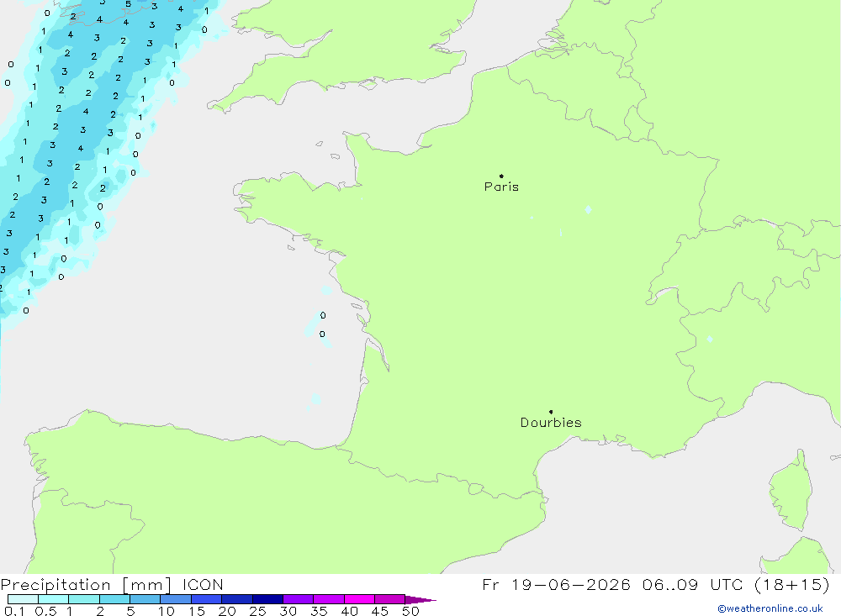The image size is (841, 616).
Task: Pick the 15–20 mm legend swatch
Action: coord(207,599)
